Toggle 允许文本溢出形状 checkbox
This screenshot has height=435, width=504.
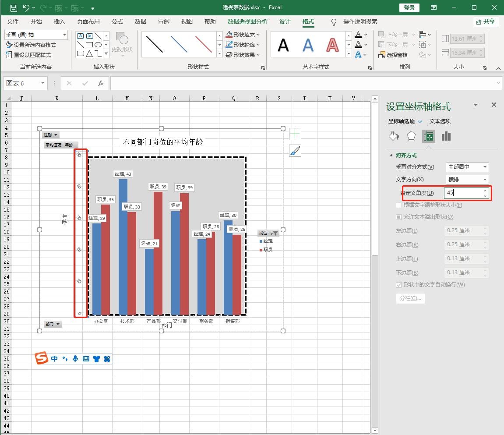click(398, 217)
